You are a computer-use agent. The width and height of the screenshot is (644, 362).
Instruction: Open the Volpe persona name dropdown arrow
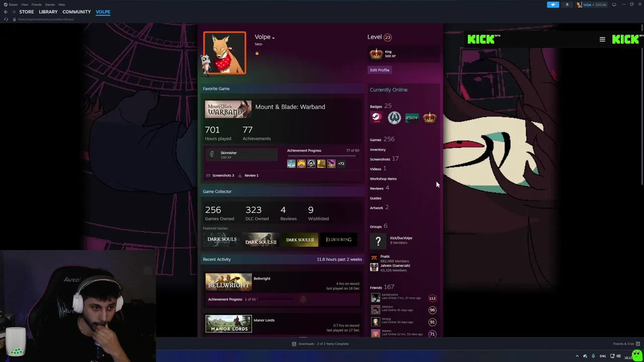(273, 38)
